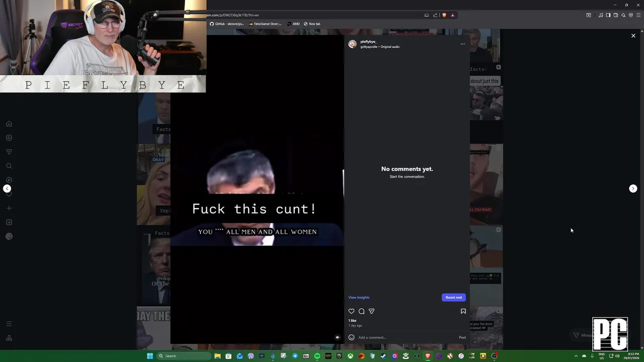Open the clock and date panel

tap(631, 356)
